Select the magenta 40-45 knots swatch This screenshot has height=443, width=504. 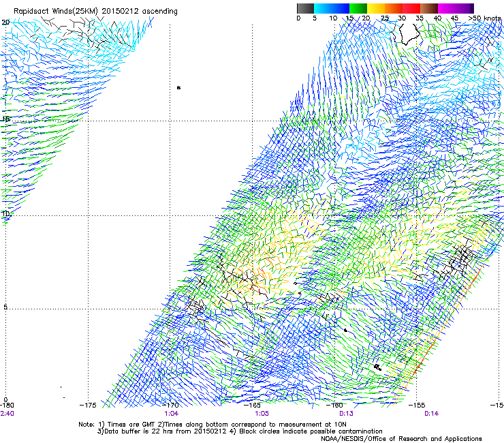(447, 8)
